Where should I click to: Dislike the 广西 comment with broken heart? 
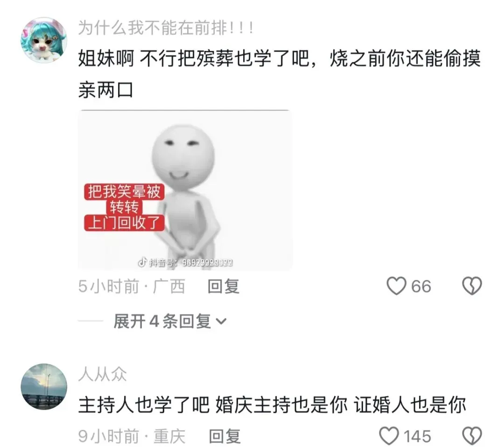[x=472, y=286]
